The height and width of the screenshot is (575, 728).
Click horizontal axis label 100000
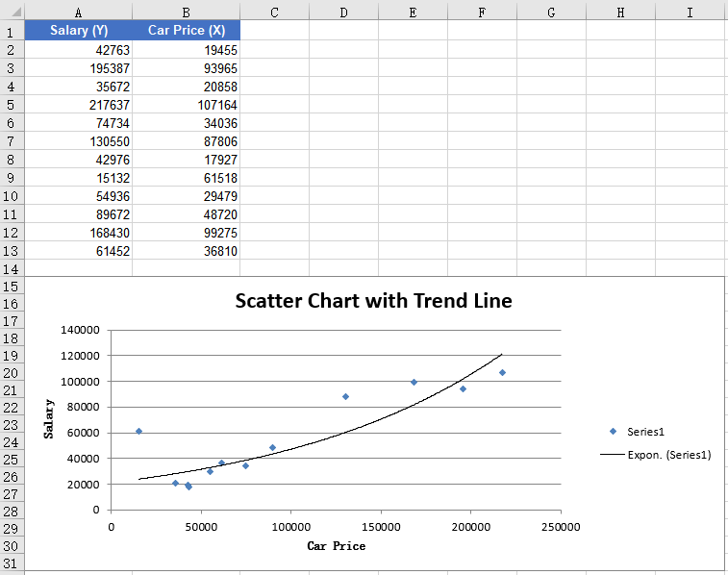(x=291, y=527)
